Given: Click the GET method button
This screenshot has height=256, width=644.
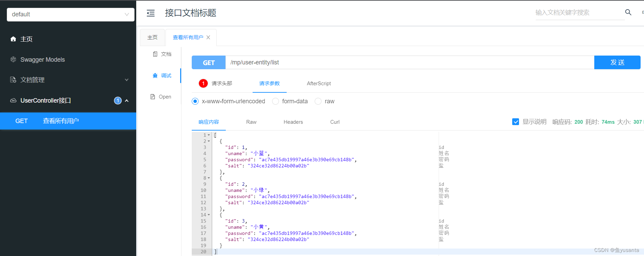Looking at the screenshot, I should (x=209, y=62).
